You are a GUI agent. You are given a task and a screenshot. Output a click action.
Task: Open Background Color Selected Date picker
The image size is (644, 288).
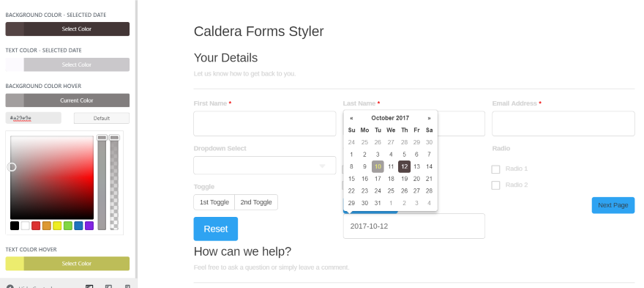point(67,29)
